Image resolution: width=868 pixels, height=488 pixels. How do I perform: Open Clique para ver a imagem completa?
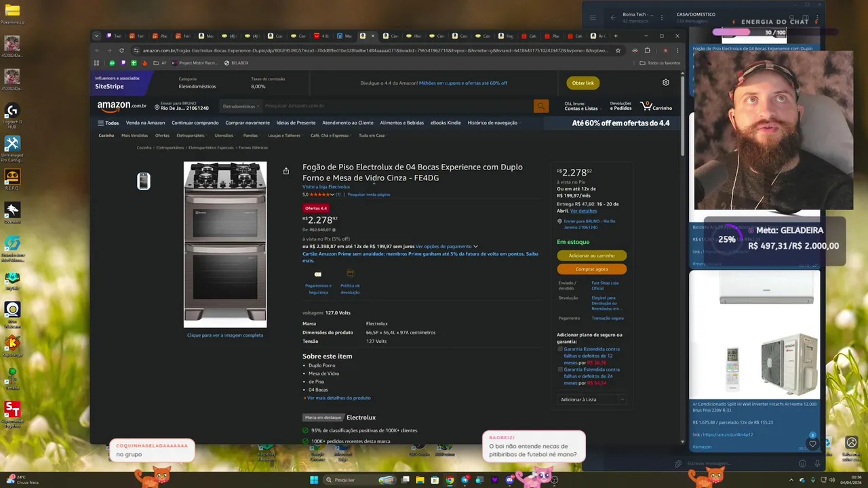point(225,335)
